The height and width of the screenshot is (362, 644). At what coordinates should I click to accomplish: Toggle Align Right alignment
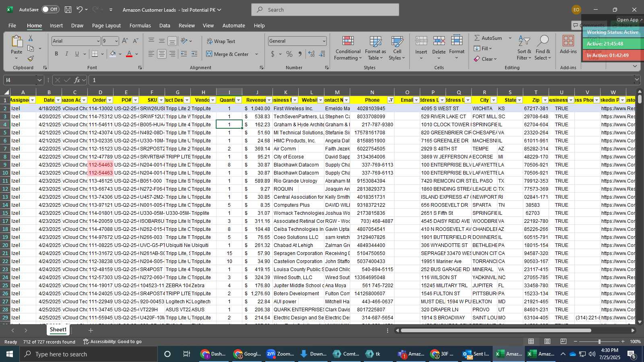click(172, 54)
